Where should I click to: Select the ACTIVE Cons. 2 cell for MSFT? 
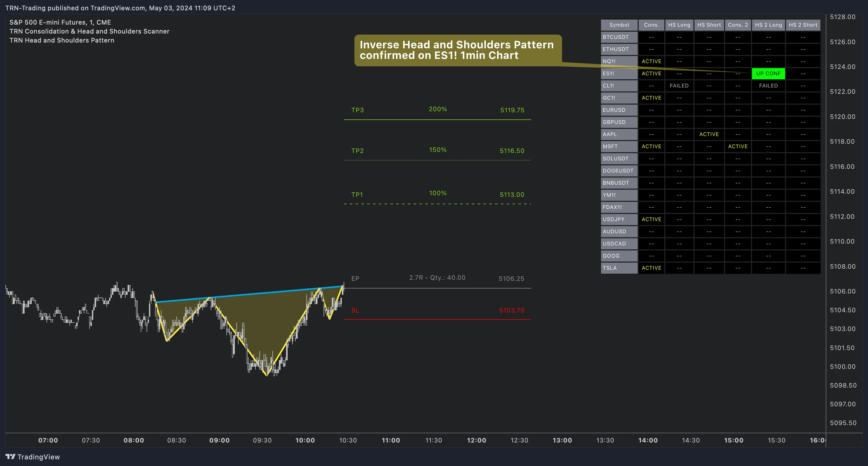tap(738, 146)
